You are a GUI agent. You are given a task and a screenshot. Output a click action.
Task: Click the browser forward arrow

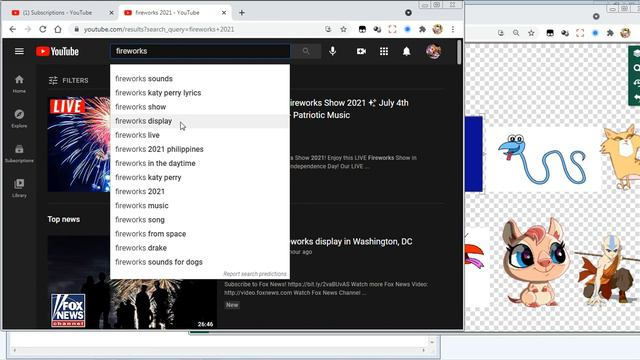click(x=28, y=29)
